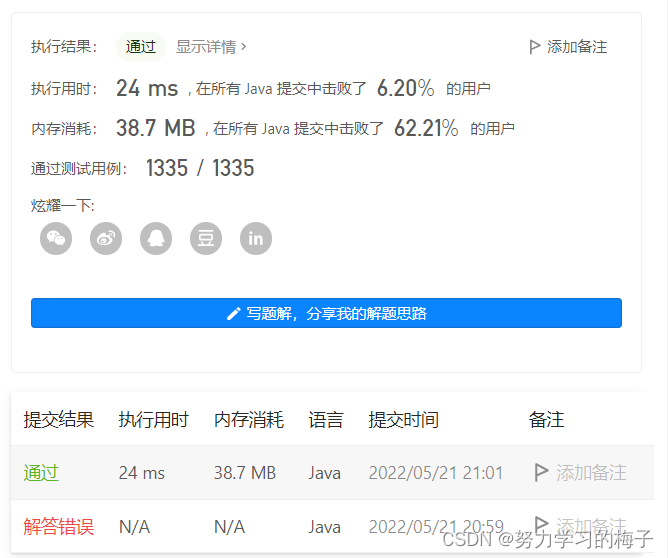Screen dimensions: 668x558
Task: Open the failed 解答错误 submission link
Action: [x=58, y=527]
